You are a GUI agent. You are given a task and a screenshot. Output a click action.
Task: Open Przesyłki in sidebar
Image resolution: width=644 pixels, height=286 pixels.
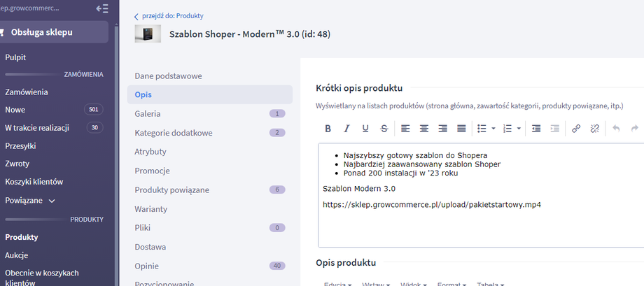tap(20, 145)
